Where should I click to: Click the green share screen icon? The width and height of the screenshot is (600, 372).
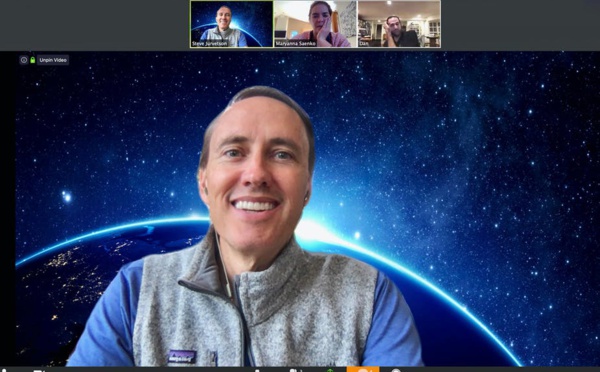point(330,370)
